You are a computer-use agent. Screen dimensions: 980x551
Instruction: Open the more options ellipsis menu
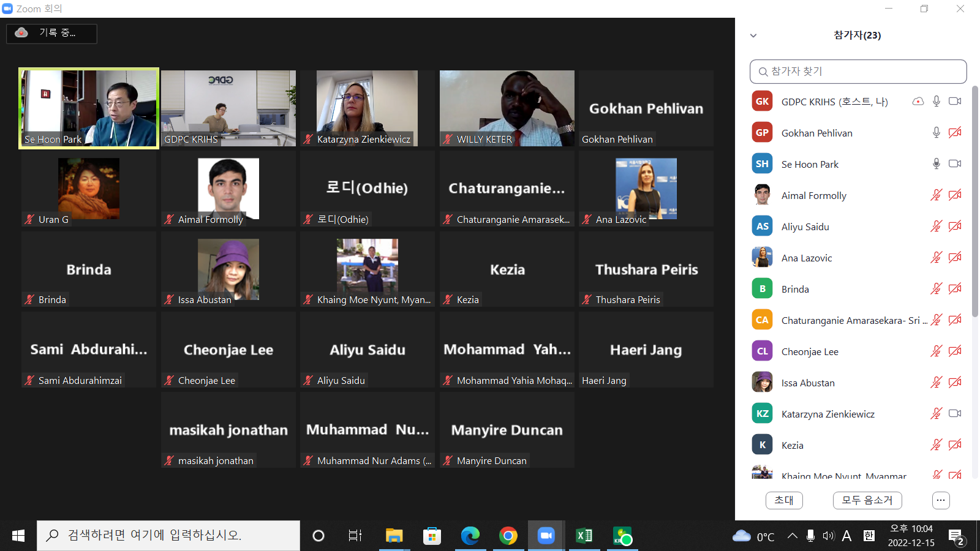(x=941, y=500)
